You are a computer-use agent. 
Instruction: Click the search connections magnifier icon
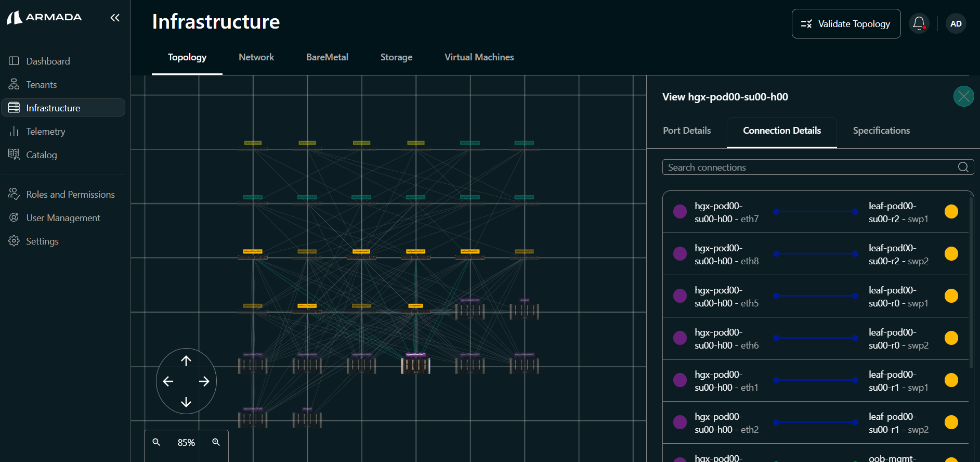[x=963, y=167]
